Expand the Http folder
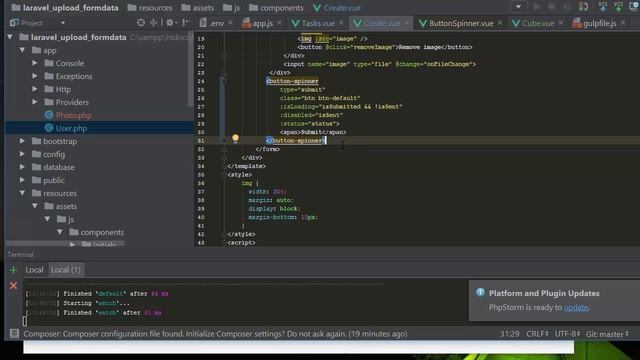 coord(35,89)
